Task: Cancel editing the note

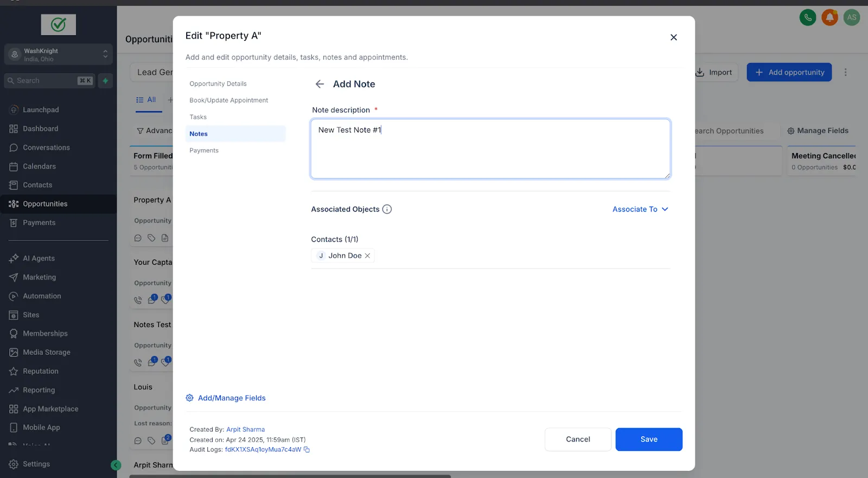Action: pos(578,439)
